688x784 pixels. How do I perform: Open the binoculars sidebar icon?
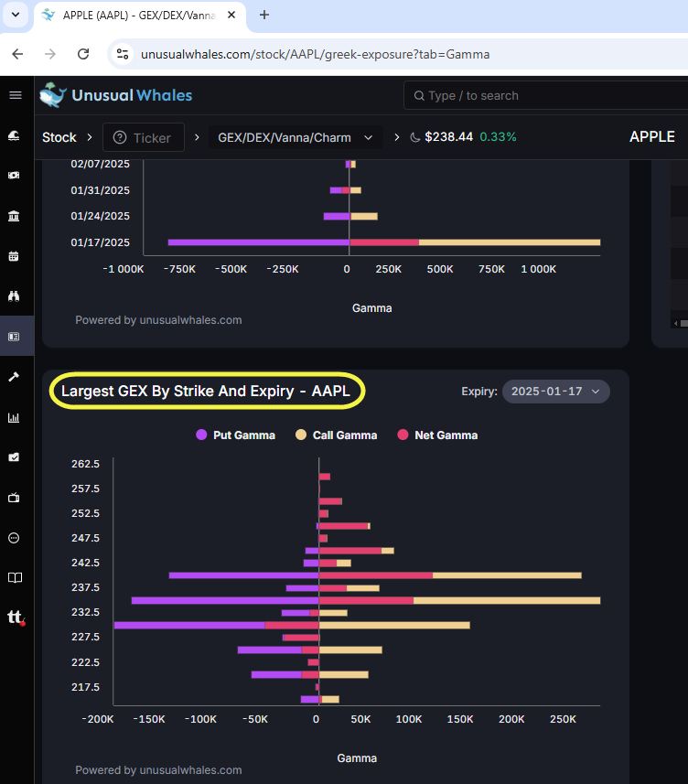(x=14, y=296)
